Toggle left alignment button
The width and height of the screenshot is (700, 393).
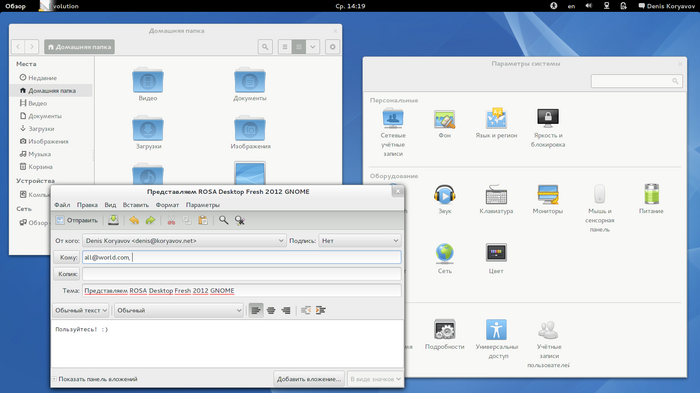click(256, 310)
